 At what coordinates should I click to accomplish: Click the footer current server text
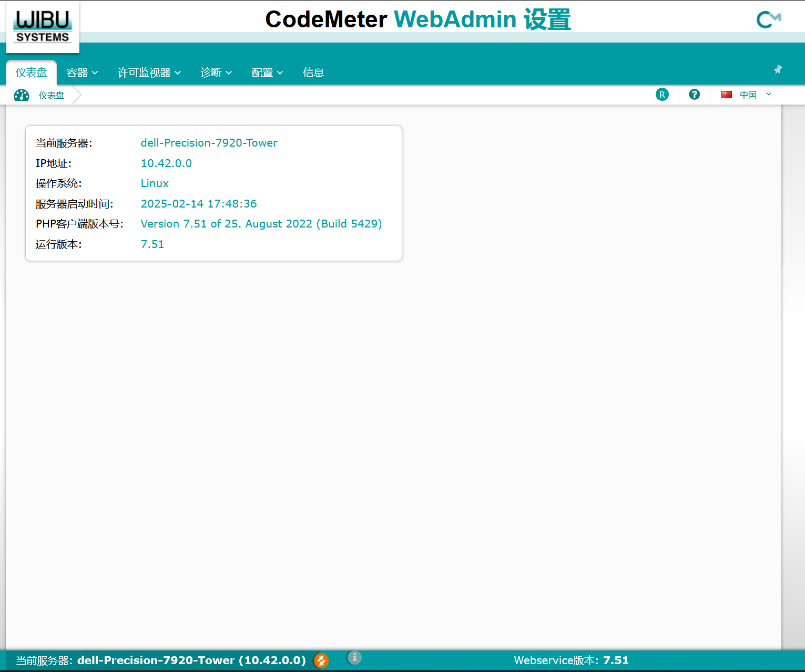click(x=161, y=660)
